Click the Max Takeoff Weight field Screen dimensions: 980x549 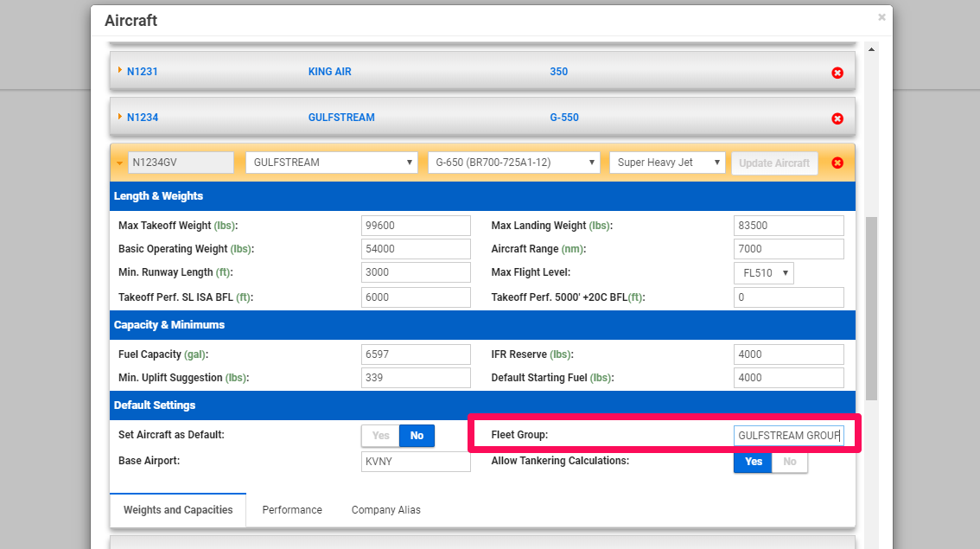coord(416,226)
